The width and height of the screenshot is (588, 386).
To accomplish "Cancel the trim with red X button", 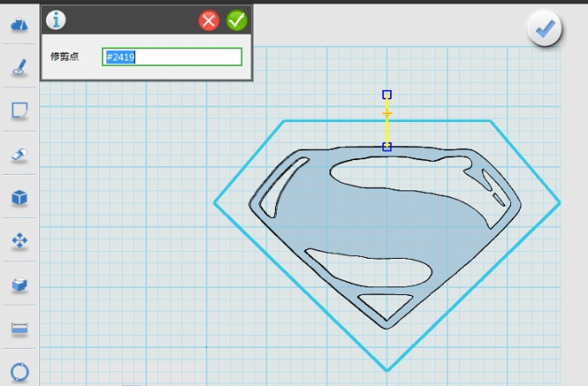I will [x=209, y=20].
